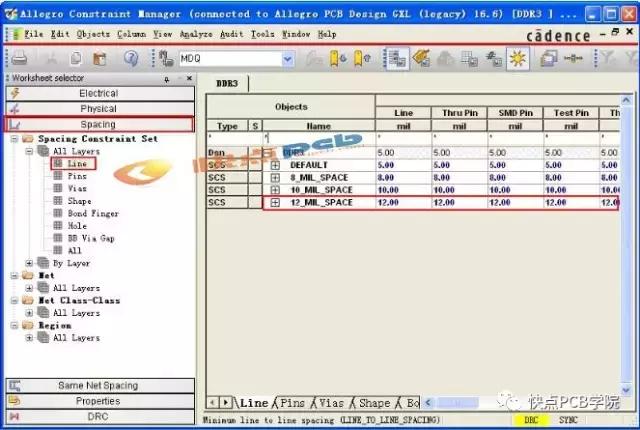Open the Tools menu
This screenshot has height=430, width=640.
262,34
